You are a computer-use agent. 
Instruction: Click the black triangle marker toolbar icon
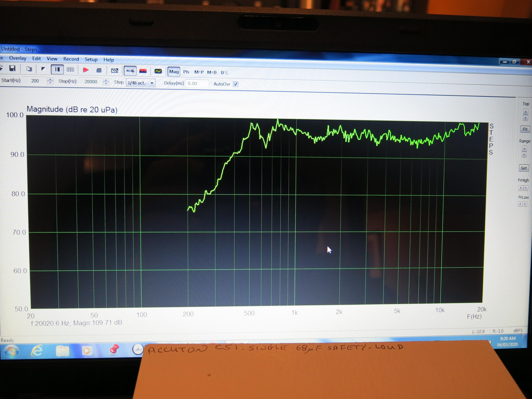coord(43,69)
